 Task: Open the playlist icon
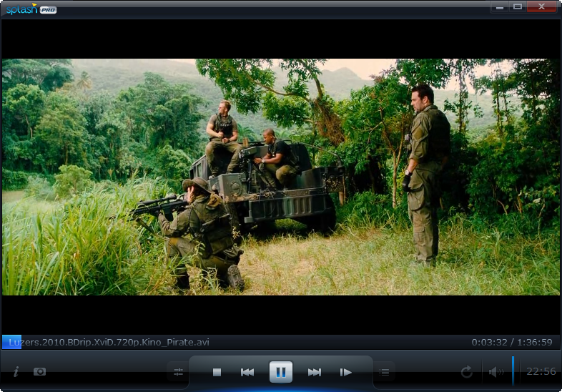384,372
